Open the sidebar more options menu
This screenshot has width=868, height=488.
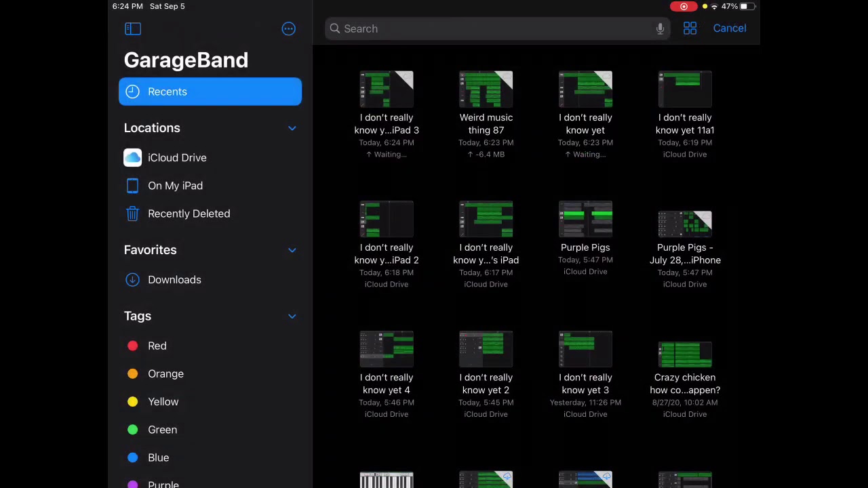[289, 28]
